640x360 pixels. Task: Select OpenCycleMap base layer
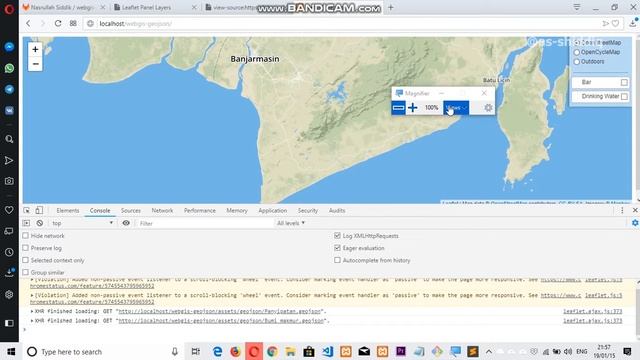point(577,52)
